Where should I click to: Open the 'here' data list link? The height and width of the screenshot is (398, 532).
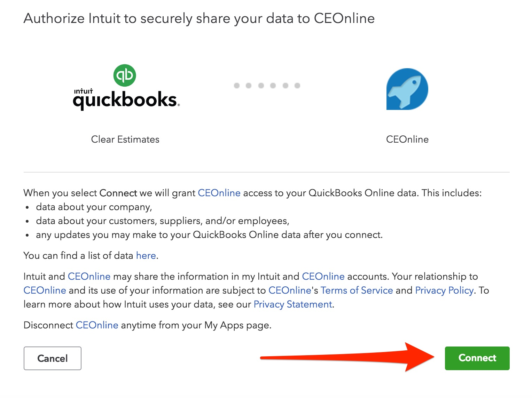click(146, 256)
